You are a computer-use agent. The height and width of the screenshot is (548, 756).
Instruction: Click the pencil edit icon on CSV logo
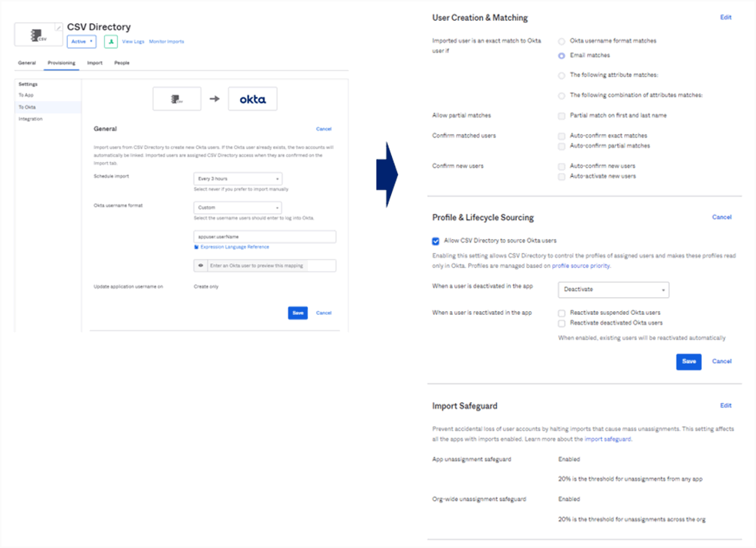[58, 27]
